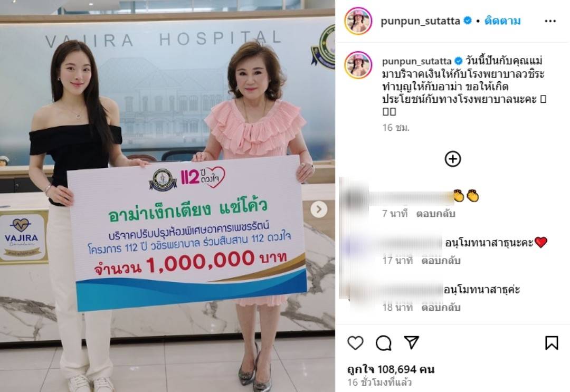Go to the next photo with the arrow

point(319,209)
